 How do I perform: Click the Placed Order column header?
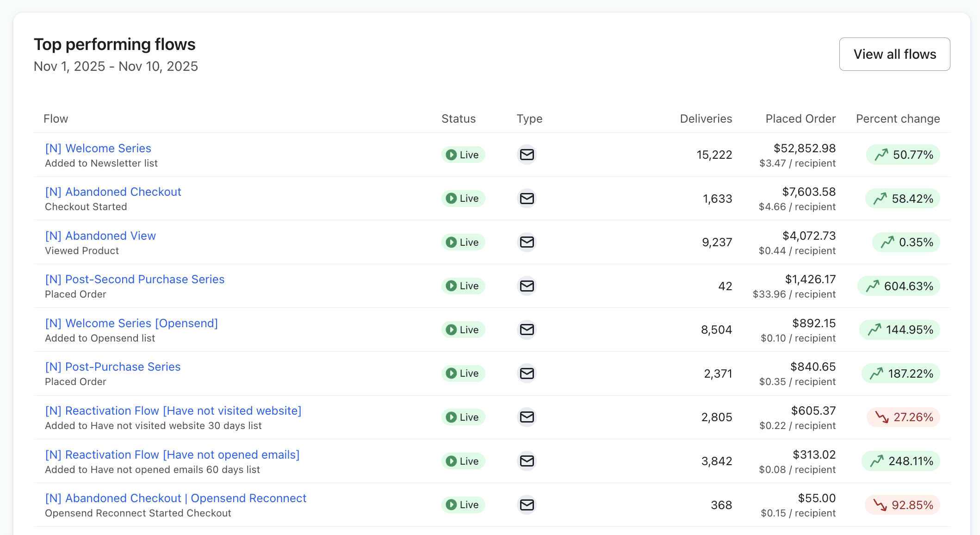[x=800, y=119]
